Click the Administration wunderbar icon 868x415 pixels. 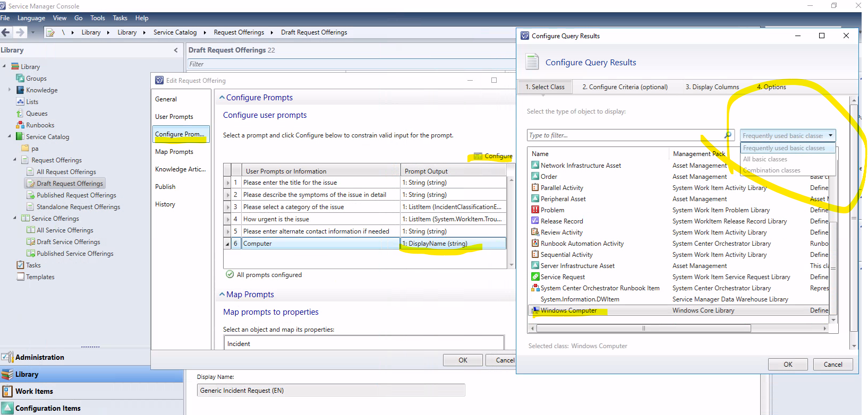click(7, 357)
